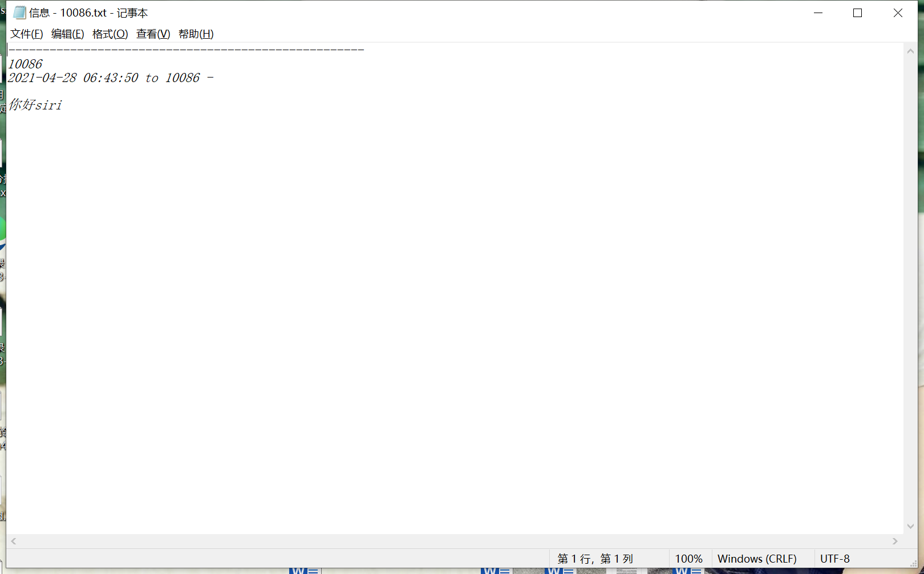Click the vertical scrollbar up arrow
924x574 pixels.
point(910,51)
